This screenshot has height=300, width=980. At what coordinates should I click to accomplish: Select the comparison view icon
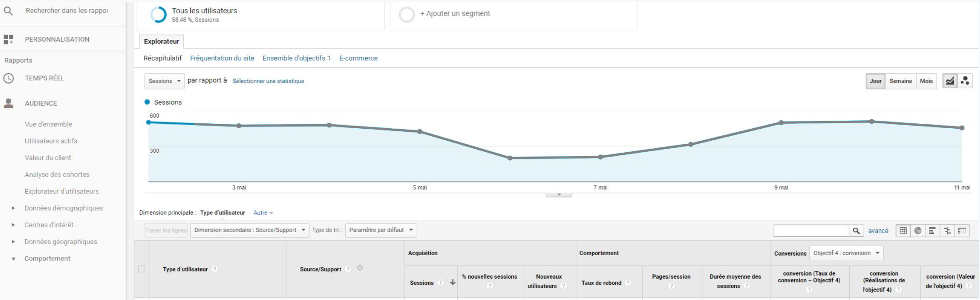[x=947, y=230]
